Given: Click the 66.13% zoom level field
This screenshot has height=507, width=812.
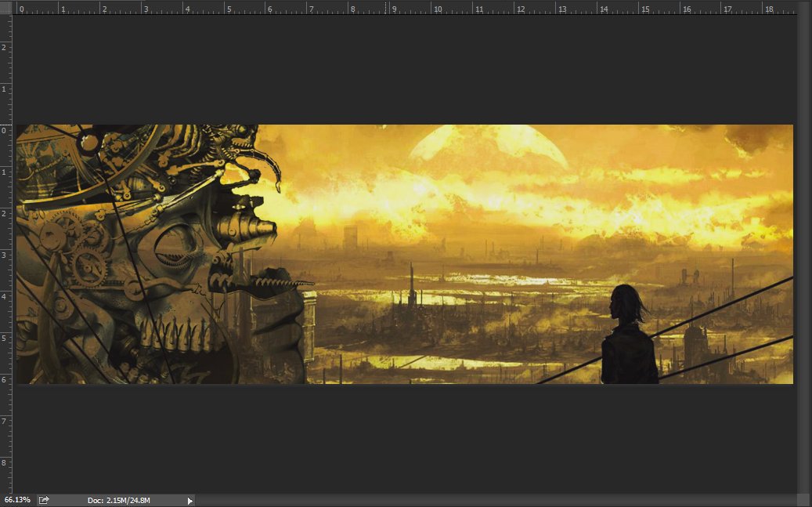Looking at the screenshot, I should tap(17, 500).
